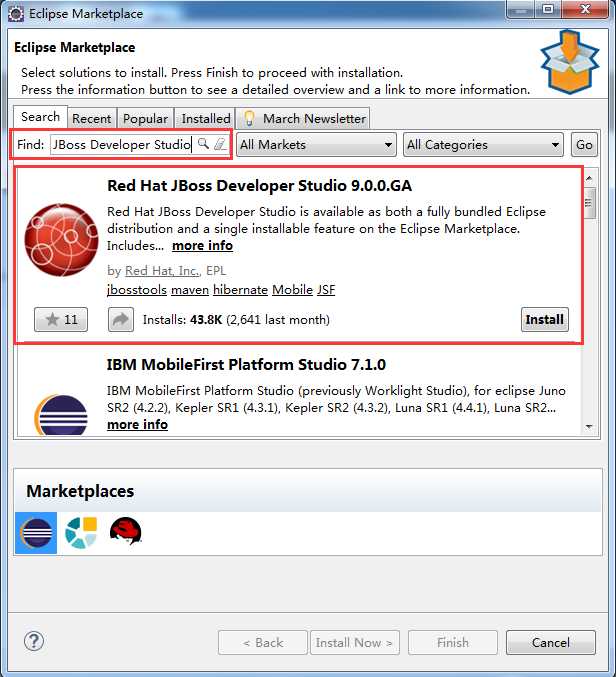This screenshot has width=616, height=677.
Task: Click inside the Find text field
Action: [x=123, y=144]
